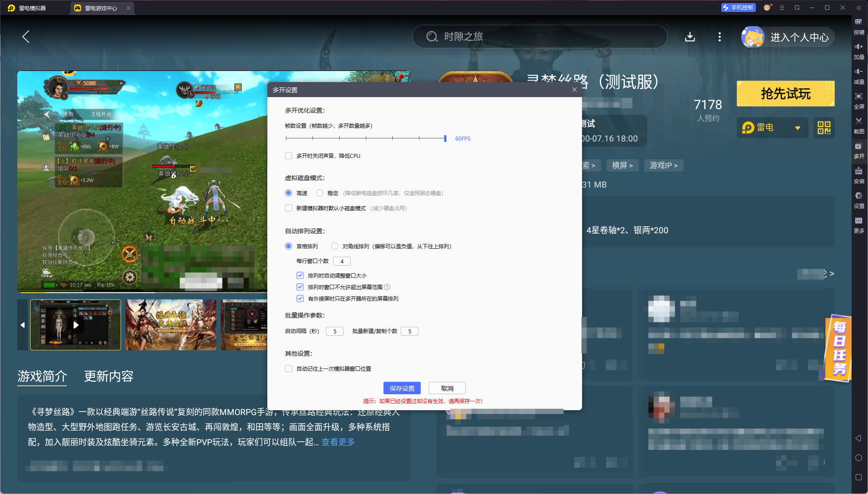This screenshot has width=868, height=494.
Task: Click the 减量 volume down sidebar icon
Action: click(x=859, y=76)
